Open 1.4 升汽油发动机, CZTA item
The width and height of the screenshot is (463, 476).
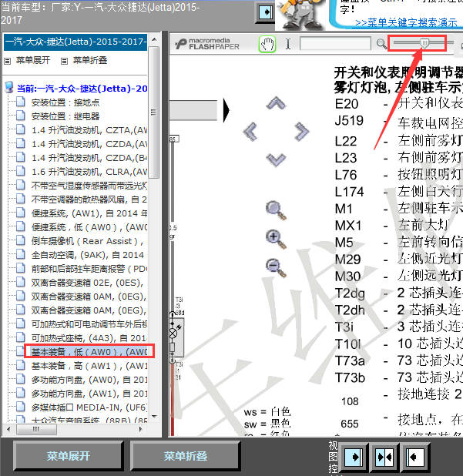pos(89,130)
